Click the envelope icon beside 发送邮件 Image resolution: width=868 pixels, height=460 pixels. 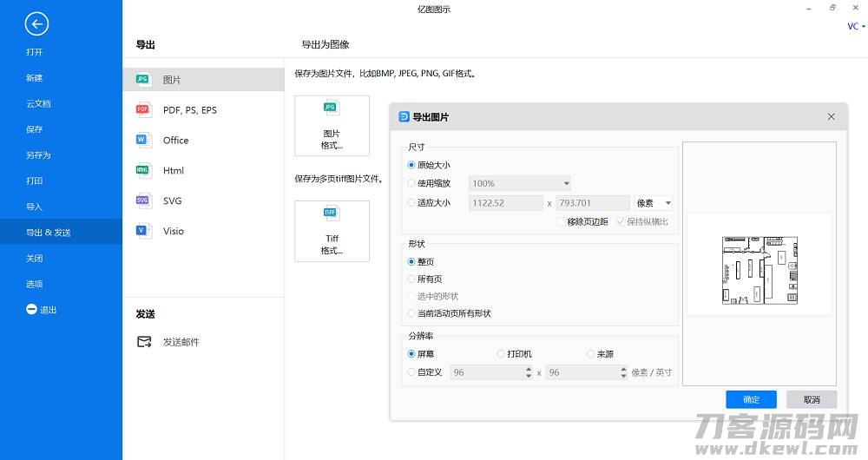point(144,342)
